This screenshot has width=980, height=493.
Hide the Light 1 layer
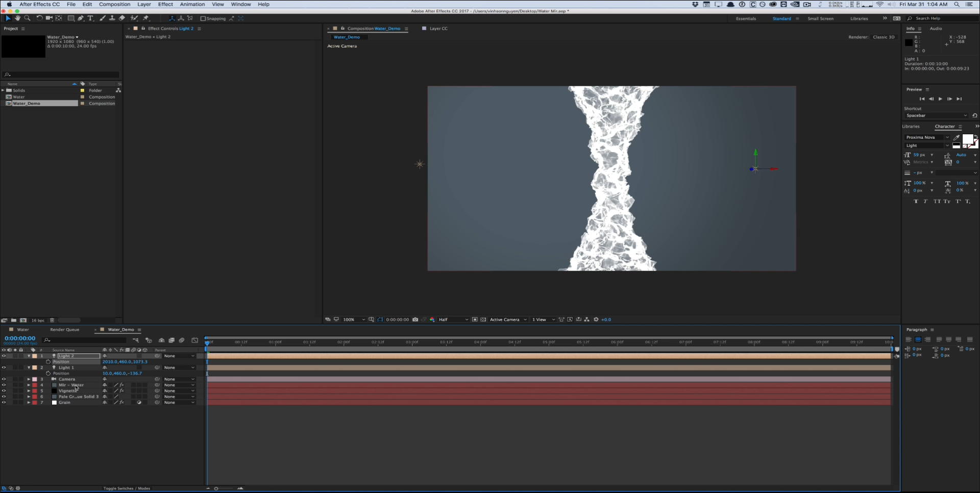(x=4, y=367)
